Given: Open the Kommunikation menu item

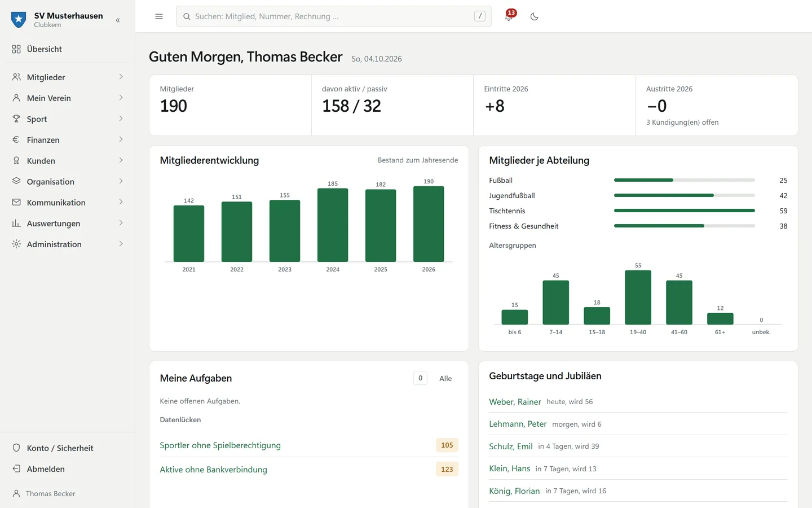Looking at the screenshot, I should tap(68, 202).
